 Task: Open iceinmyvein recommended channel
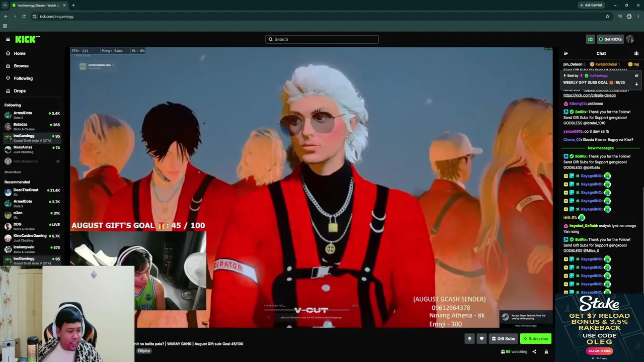point(31,249)
